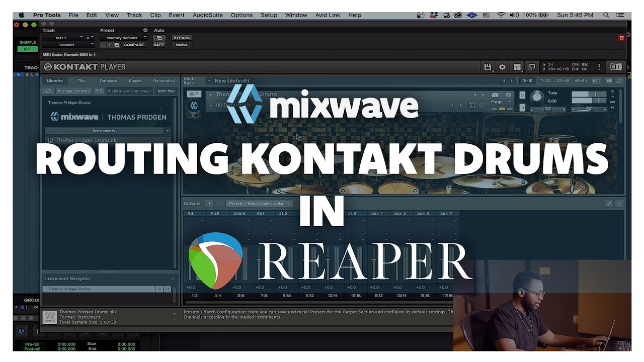This screenshot has height=362, width=644.
Task: Click the instrument volume slider
Action: tap(589, 109)
